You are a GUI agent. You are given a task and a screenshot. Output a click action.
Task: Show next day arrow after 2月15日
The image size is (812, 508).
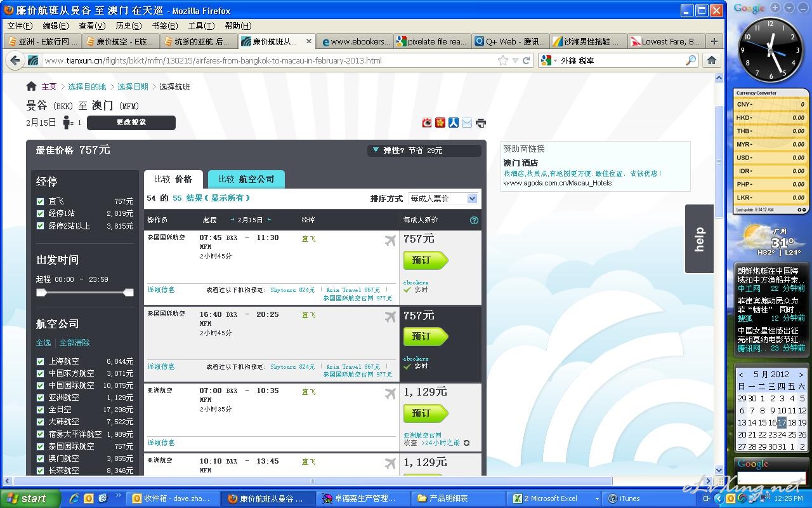click(269, 220)
